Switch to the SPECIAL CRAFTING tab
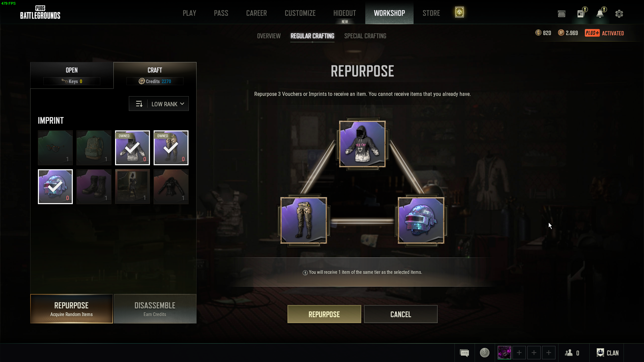This screenshot has height=362, width=644. pyautogui.click(x=365, y=36)
